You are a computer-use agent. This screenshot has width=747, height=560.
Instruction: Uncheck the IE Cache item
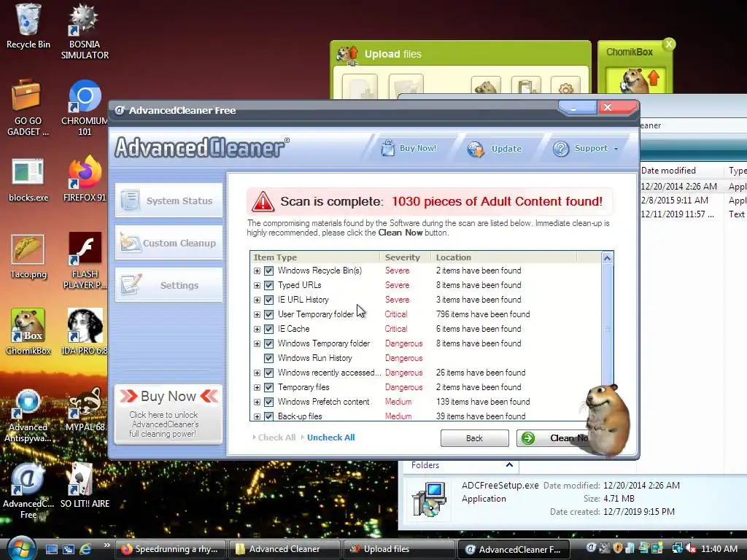268,329
